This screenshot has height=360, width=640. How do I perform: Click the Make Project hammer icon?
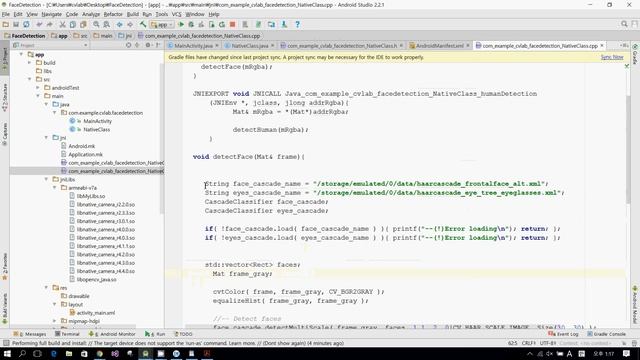pyautogui.click(x=143, y=24)
